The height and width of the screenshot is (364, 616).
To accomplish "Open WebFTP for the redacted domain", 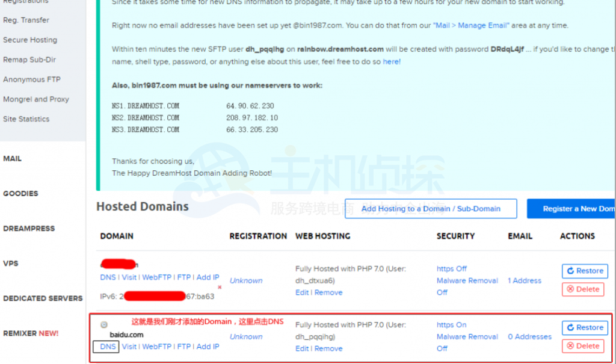I will click(x=157, y=277).
